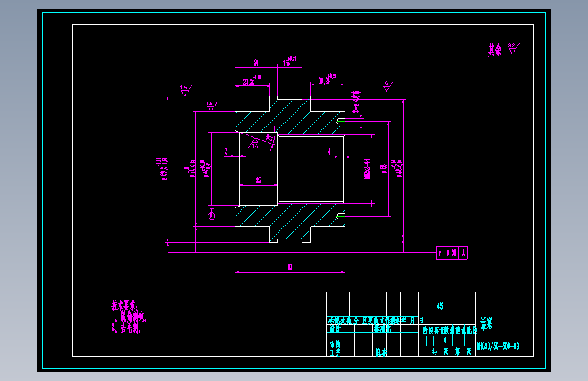Screen dimensions: 588x381
Task: Click the 批准 cell in title block
Action: [x=381, y=352]
